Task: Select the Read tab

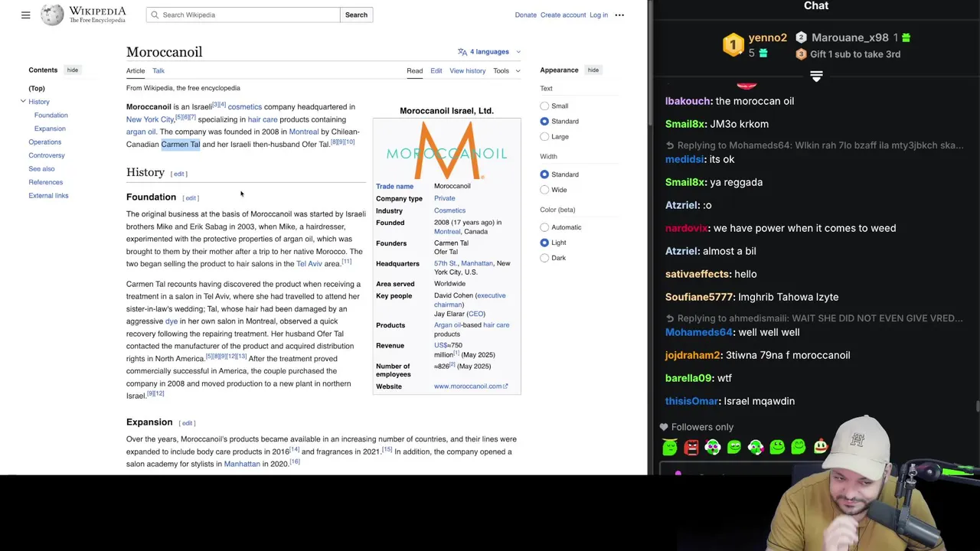Action: click(414, 70)
